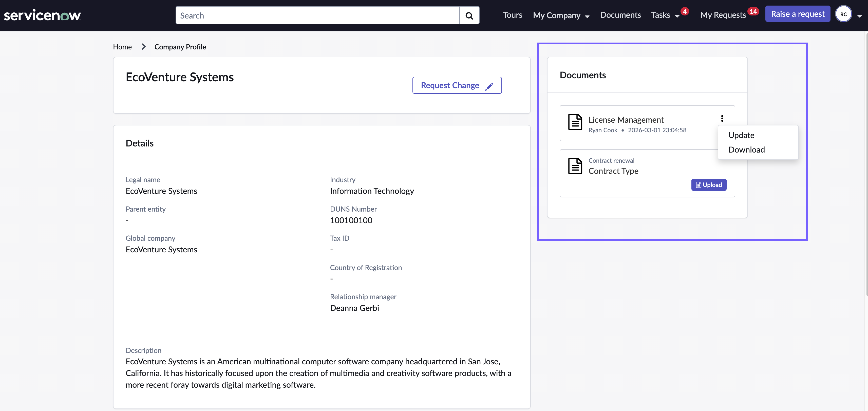Click the company Description paragraph

[x=318, y=373]
